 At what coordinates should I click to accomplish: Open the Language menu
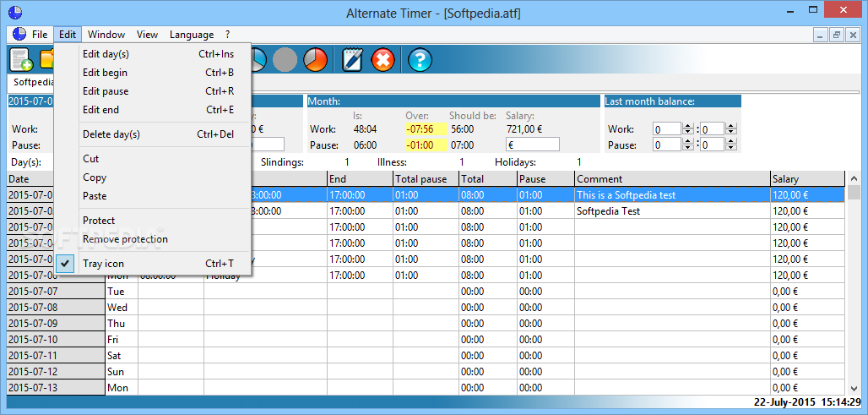pyautogui.click(x=192, y=35)
